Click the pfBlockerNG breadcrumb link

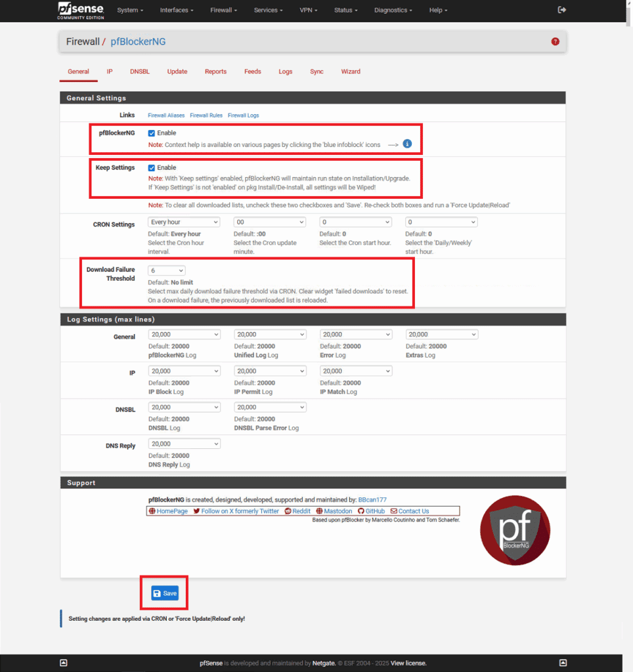(138, 41)
